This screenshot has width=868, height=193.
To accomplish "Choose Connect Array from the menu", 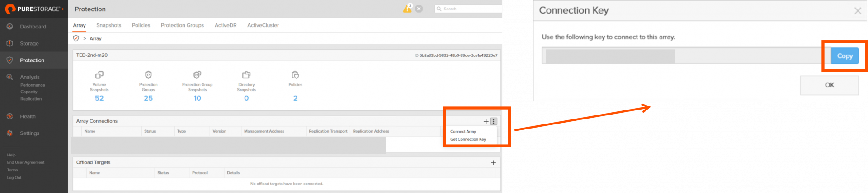I will tap(463, 132).
